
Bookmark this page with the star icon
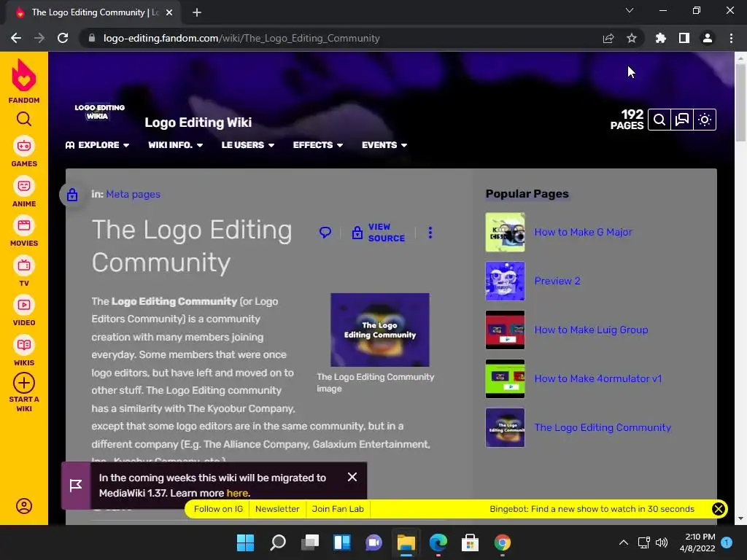pos(632,38)
